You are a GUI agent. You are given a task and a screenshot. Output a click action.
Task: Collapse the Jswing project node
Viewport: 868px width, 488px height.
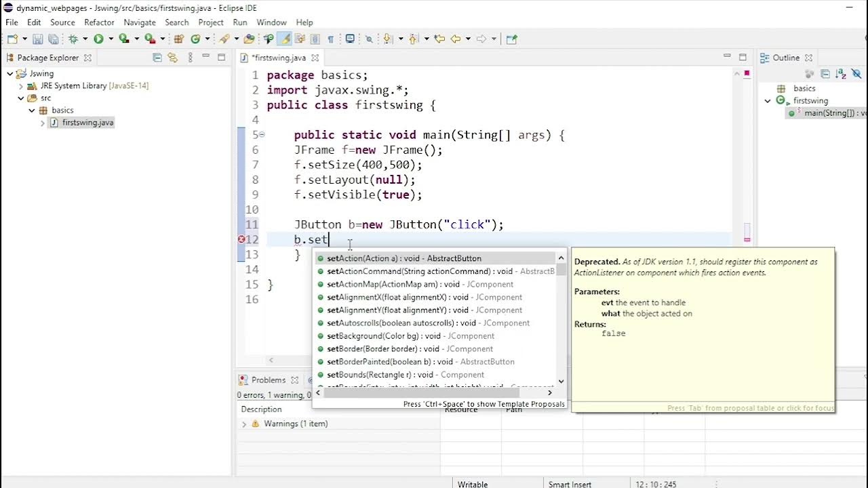[x=10, y=73]
